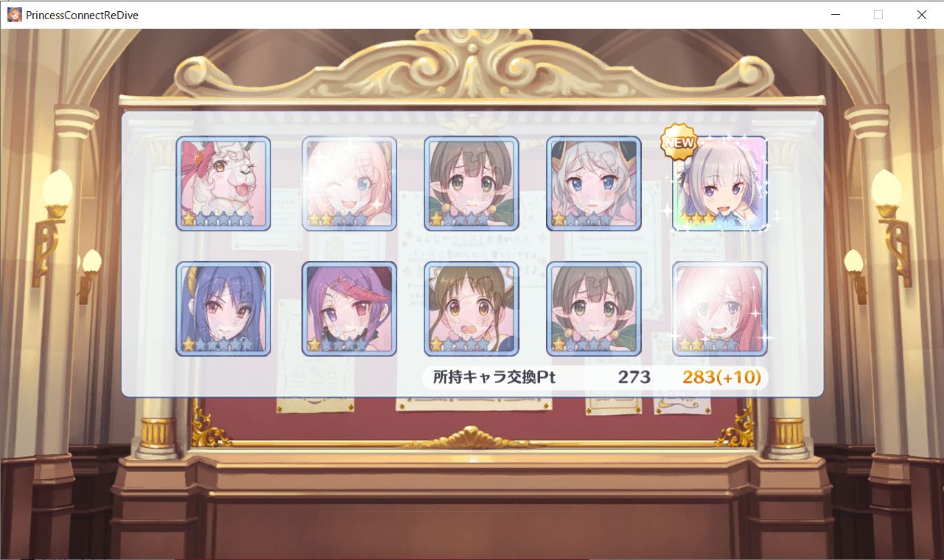
Task: Click the orange 283(+10) points value
Action: point(721,378)
